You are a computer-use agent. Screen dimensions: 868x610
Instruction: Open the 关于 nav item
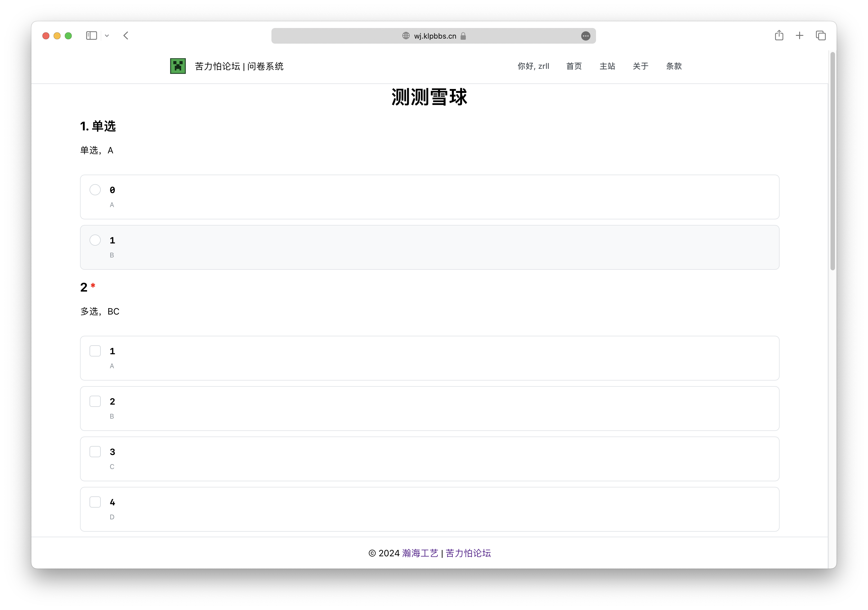pos(641,66)
